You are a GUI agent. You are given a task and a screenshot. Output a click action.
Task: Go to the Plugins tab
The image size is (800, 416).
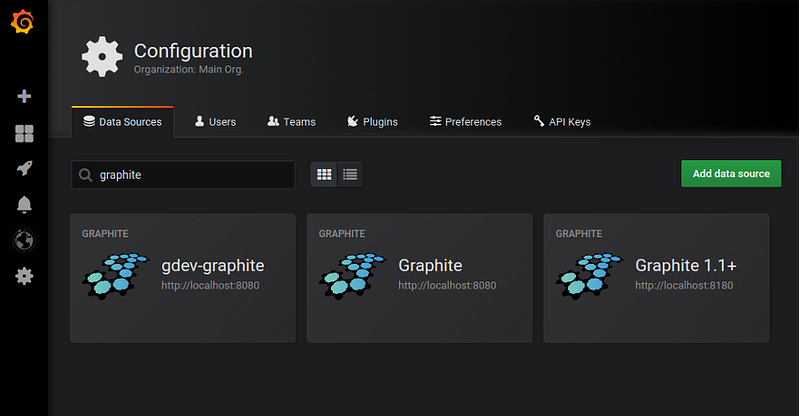[x=372, y=122]
